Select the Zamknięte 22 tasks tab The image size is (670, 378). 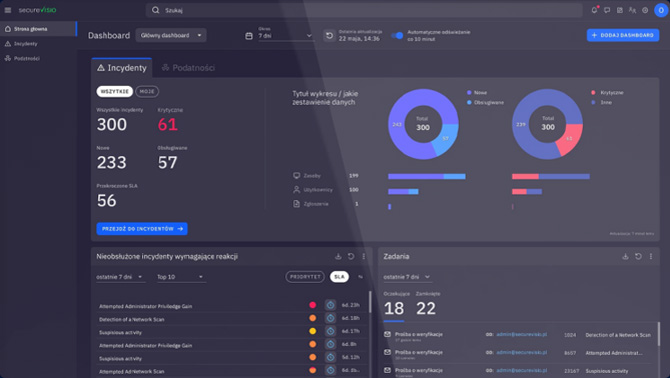428,305
